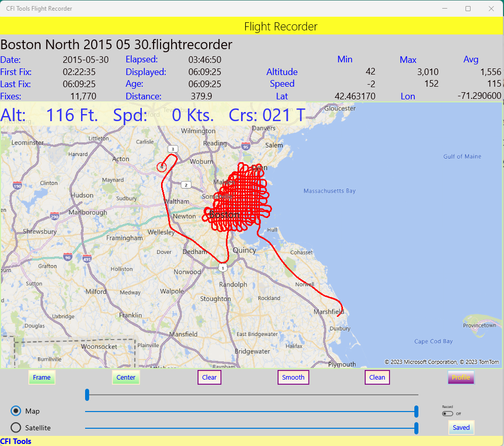Click the Max altitude '3,010'
This screenshot has height=446, width=504.
[x=428, y=71]
